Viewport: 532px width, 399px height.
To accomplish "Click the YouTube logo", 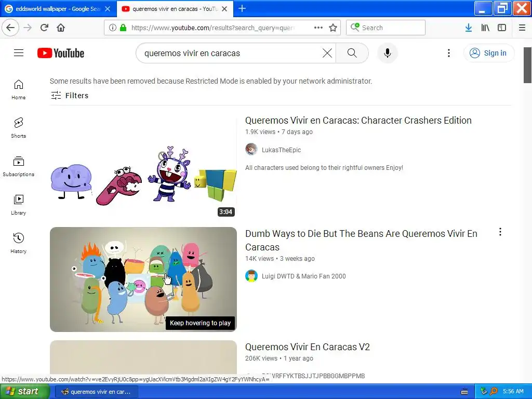I will point(61,53).
